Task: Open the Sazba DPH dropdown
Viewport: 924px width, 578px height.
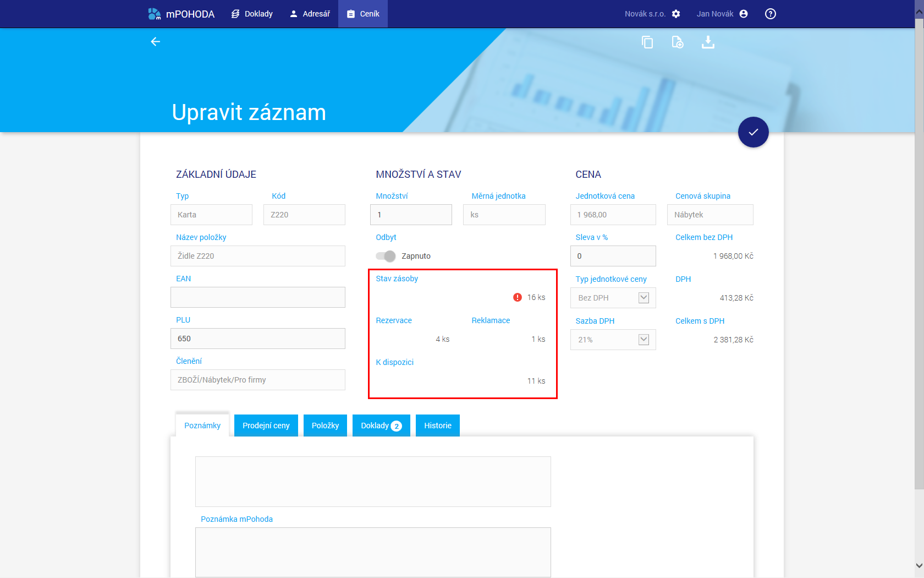Action: pos(643,340)
